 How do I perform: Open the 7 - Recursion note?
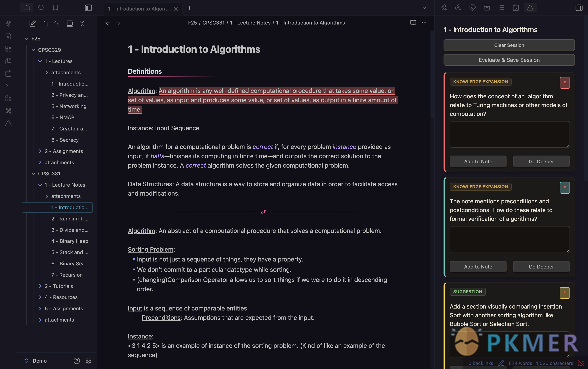(x=67, y=275)
